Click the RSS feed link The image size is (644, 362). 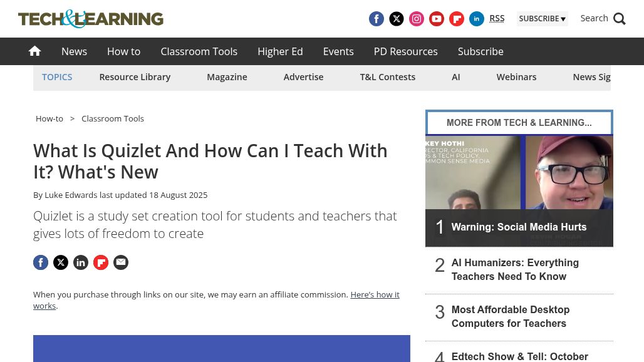pos(497,19)
